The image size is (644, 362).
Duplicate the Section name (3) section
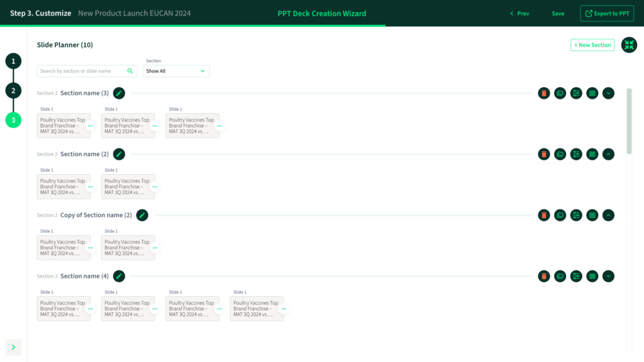pyautogui.click(x=560, y=93)
